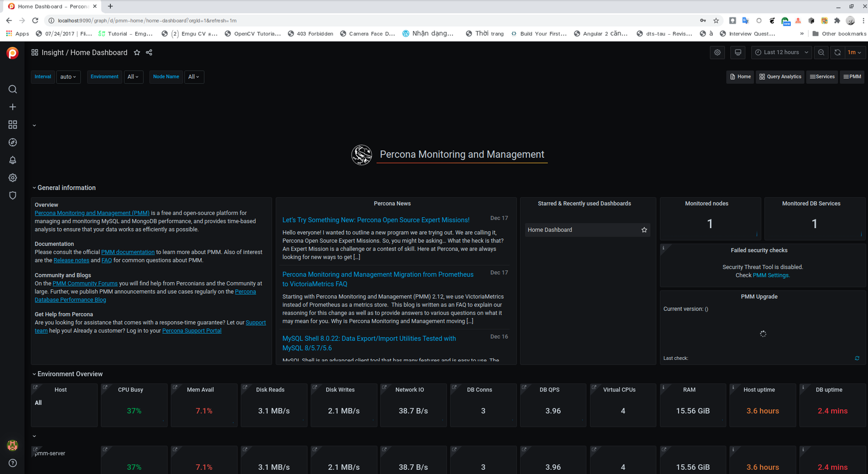868x474 pixels.
Task: Bookmark this page with browser star
Action: tap(716, 21)
